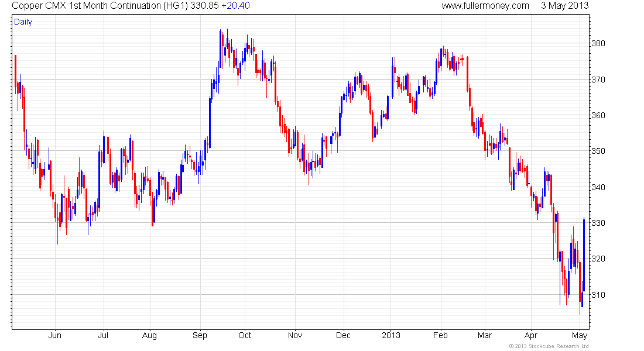Click the chart title 'Copper CMX 1st Month Continuation (HG1)'

(x=100, y=6)
